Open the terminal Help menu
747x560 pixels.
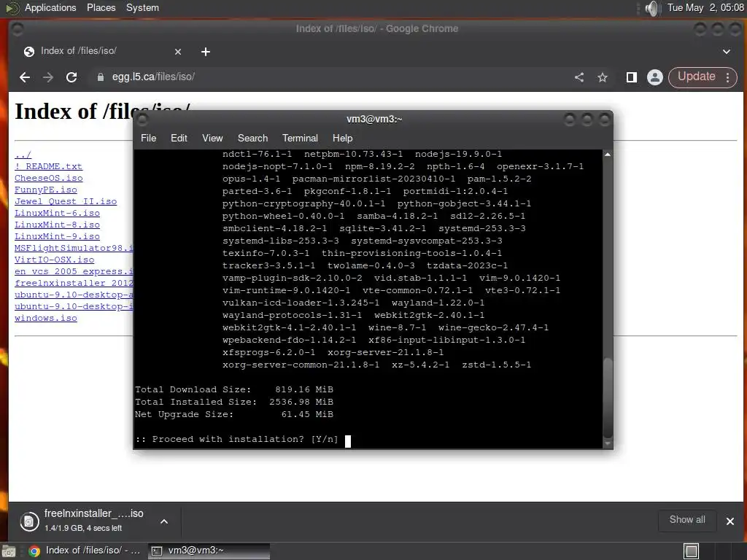(342, 138)
